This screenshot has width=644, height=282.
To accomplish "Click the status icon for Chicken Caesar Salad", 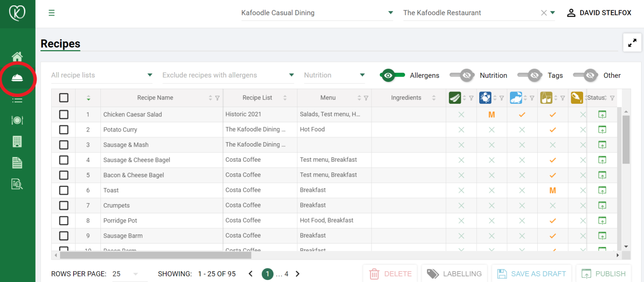I will pos(602,114).
